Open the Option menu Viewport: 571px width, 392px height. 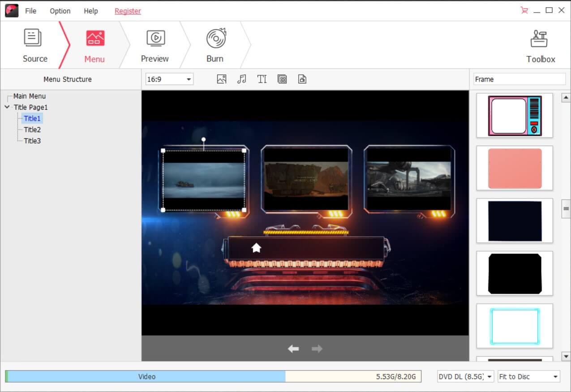click(x=60, y=11)
